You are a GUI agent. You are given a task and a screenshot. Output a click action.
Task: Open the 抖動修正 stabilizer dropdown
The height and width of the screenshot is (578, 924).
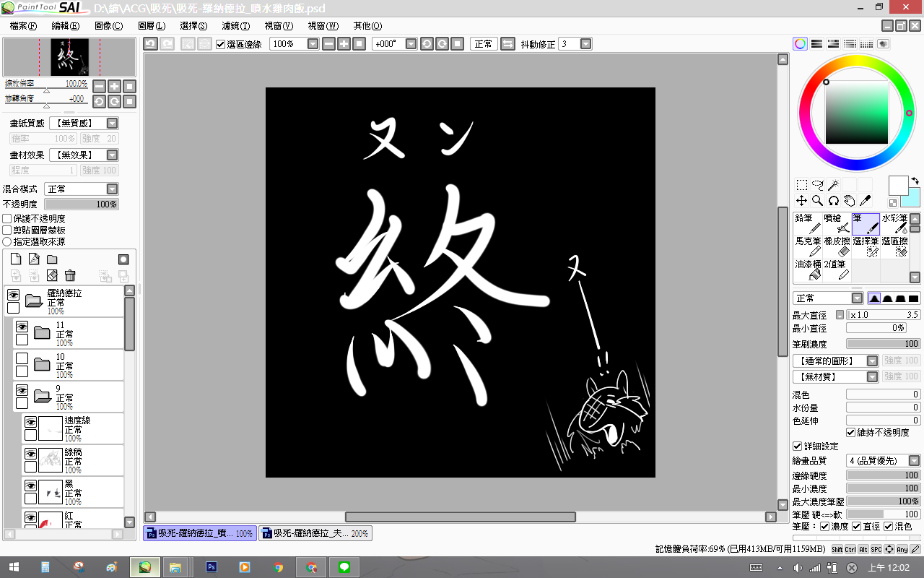click(585, 44)
